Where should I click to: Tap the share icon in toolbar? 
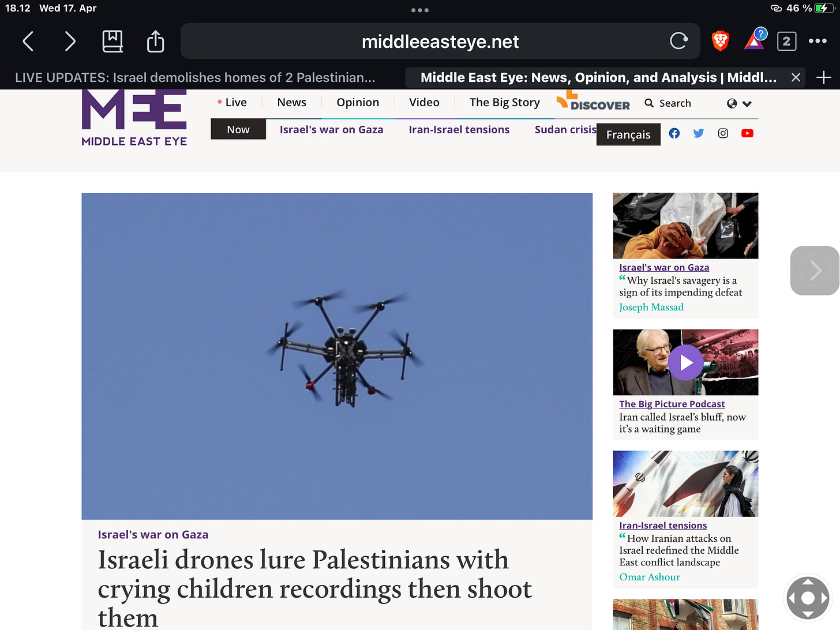[x=155, y=41]
